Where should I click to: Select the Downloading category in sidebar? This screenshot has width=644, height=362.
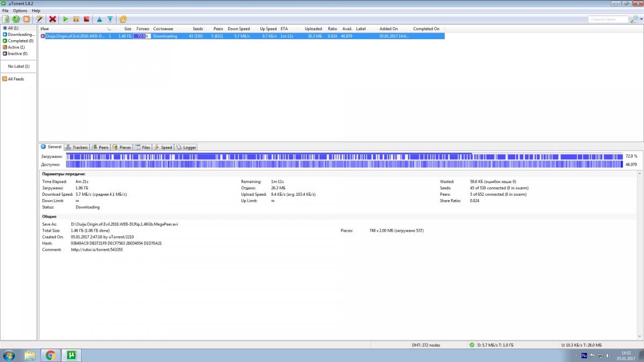pos(19,34)
